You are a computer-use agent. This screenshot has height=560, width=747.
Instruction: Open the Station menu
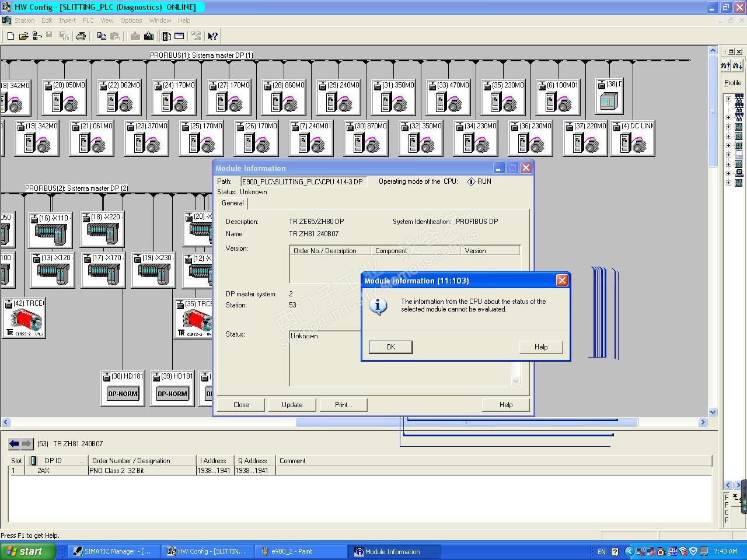click(x=25, y=20)
